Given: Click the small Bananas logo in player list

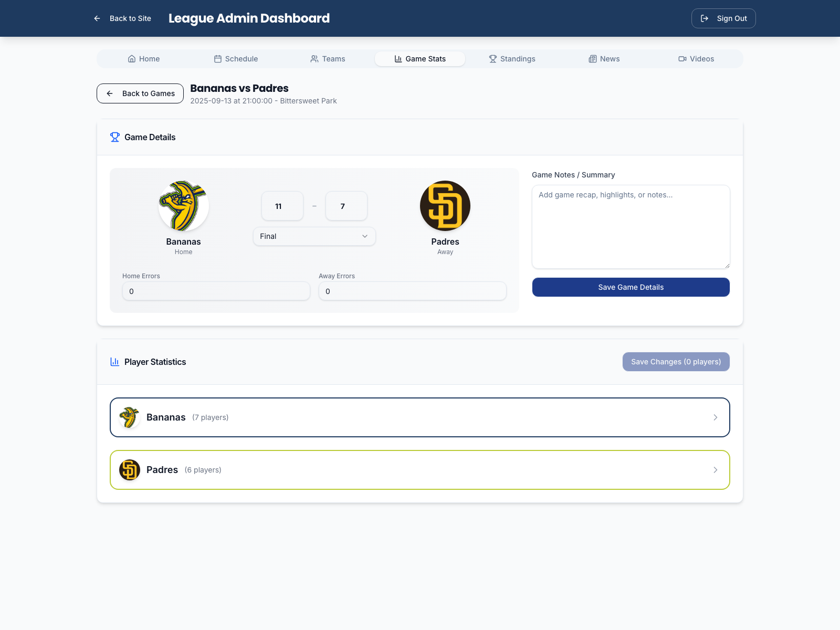Looking at the screenshot, I should 129,417.
